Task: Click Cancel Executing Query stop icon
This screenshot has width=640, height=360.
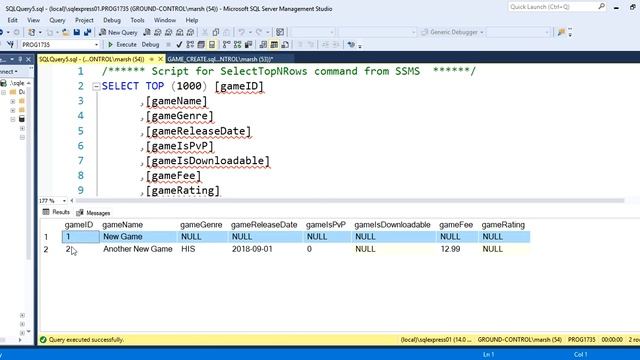Action: [168, 44]
